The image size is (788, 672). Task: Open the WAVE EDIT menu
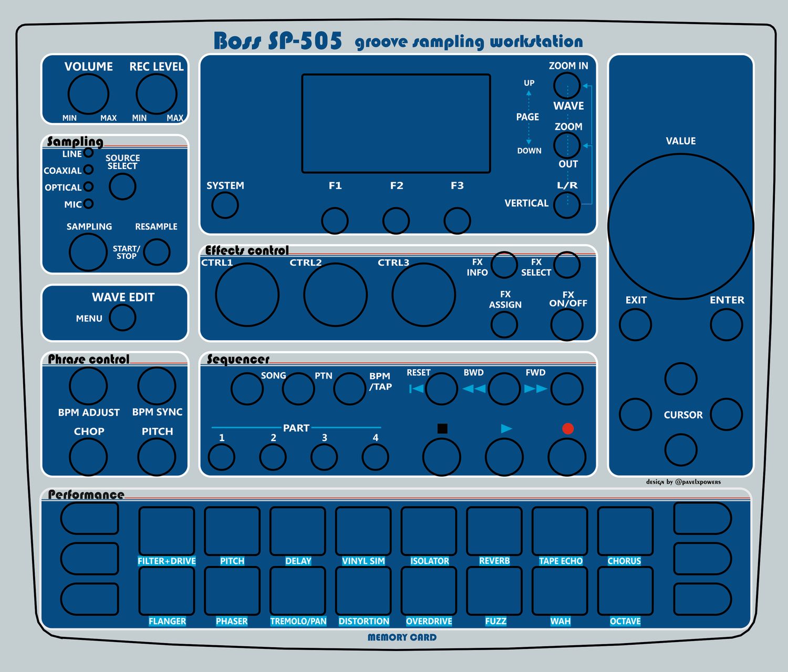(122, 317)
